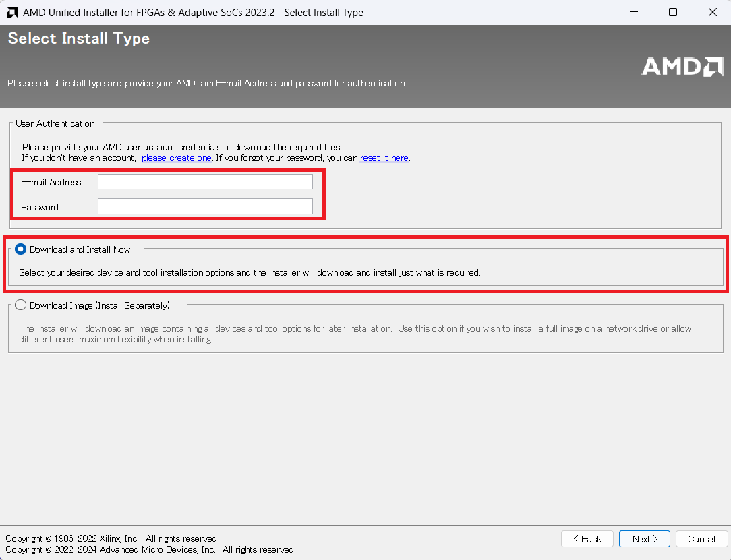
Task: Click the AMD logo in the header
Action: [x=682, y=67]
